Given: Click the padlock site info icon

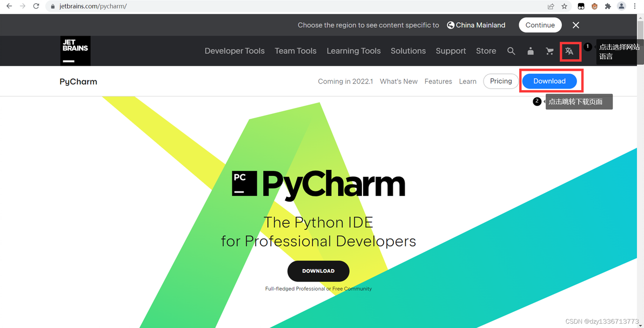Looking at the screenshot, I should (x=52, y=6).
